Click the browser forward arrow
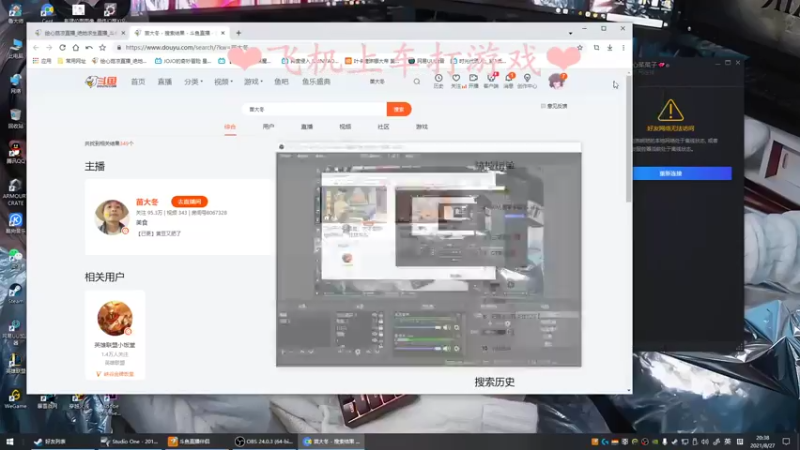Image resolution: width=800 pixels, height=450 pixels. (49, 47)
